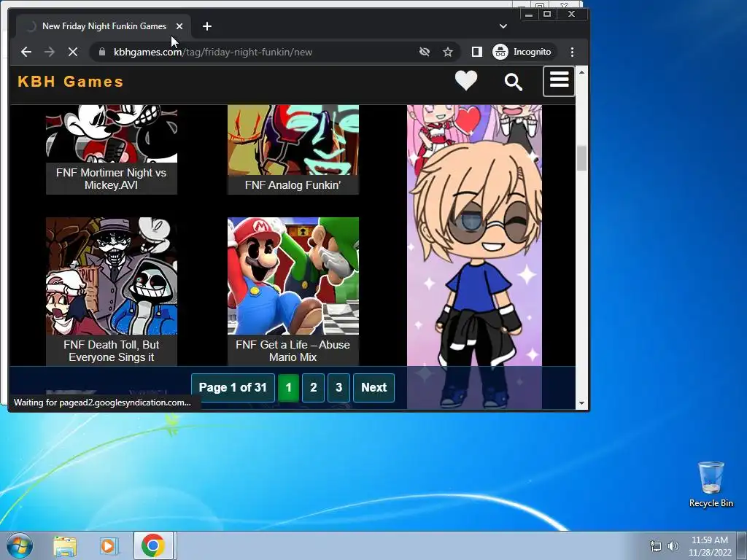Open FNF Get a Life – Abuse Mario Mix
Image resolution: width=747 pixels, height=560 pixels.
[293, 351]
